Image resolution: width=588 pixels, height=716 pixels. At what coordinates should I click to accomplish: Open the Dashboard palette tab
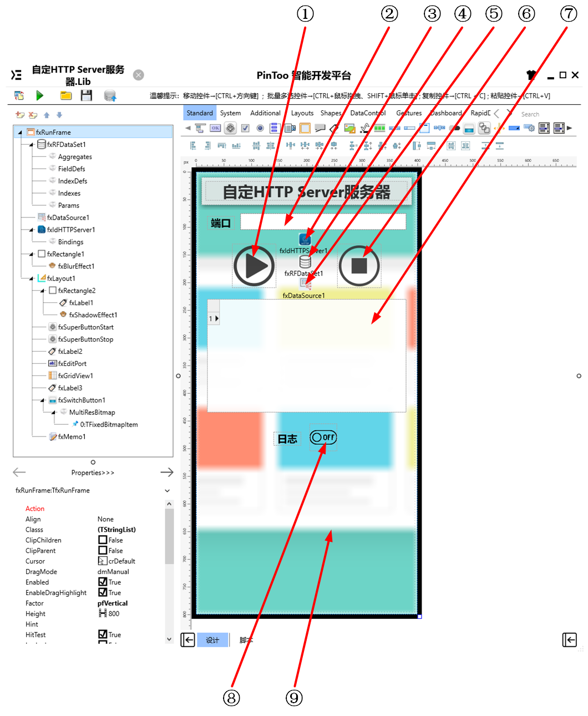(446, 113)
